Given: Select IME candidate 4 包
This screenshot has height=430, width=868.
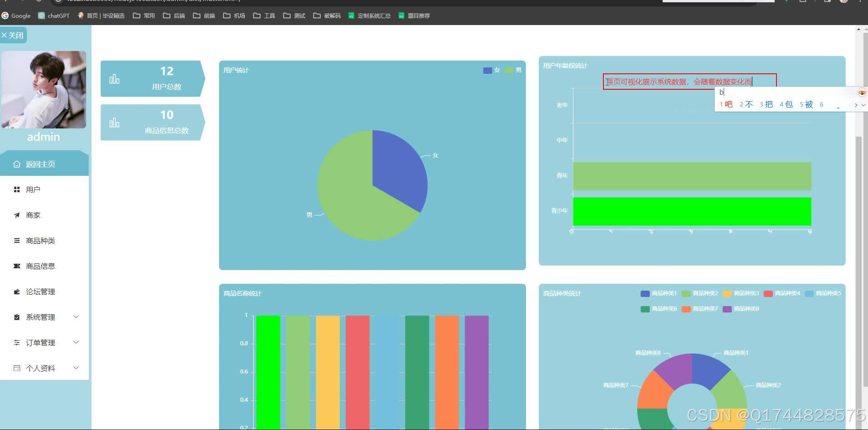Looking at the screenshot, I should pyautogui.click(x=786, y=104).
